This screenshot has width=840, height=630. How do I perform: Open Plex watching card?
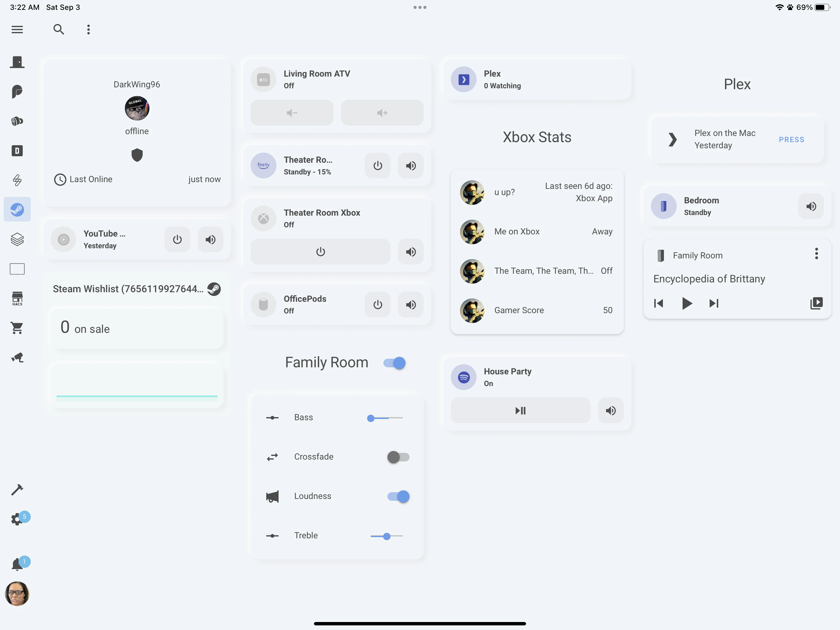click(x=537, y=79)
